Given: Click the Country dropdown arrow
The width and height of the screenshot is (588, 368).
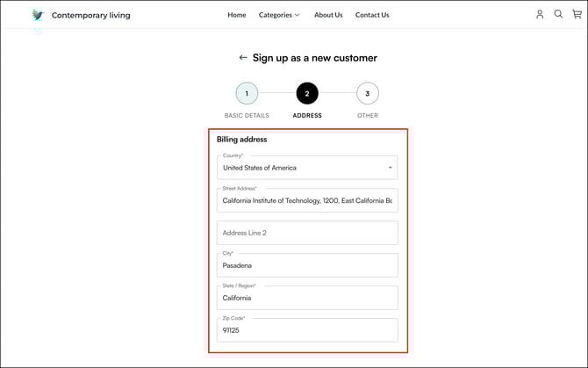Looking at the screenshot, I should [390, 168].
